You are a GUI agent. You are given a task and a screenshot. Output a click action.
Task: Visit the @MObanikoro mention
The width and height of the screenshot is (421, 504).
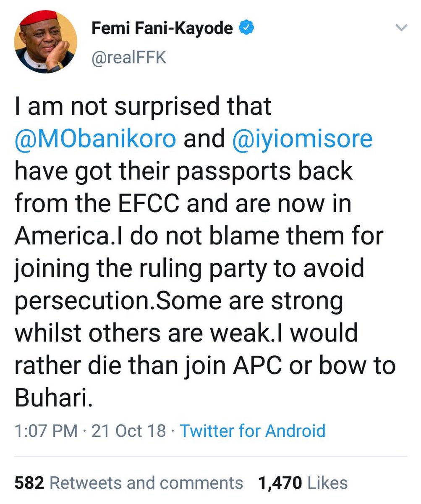[95, 139]
